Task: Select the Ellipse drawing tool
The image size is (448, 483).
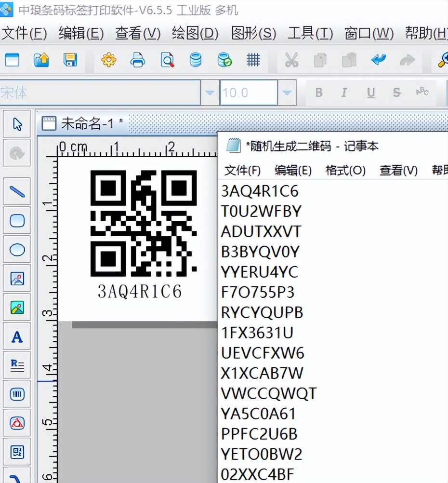Action: 17,249
